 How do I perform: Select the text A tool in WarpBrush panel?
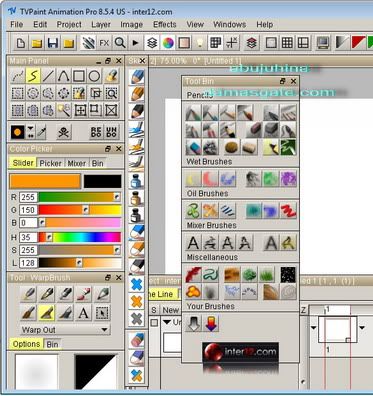84,313
